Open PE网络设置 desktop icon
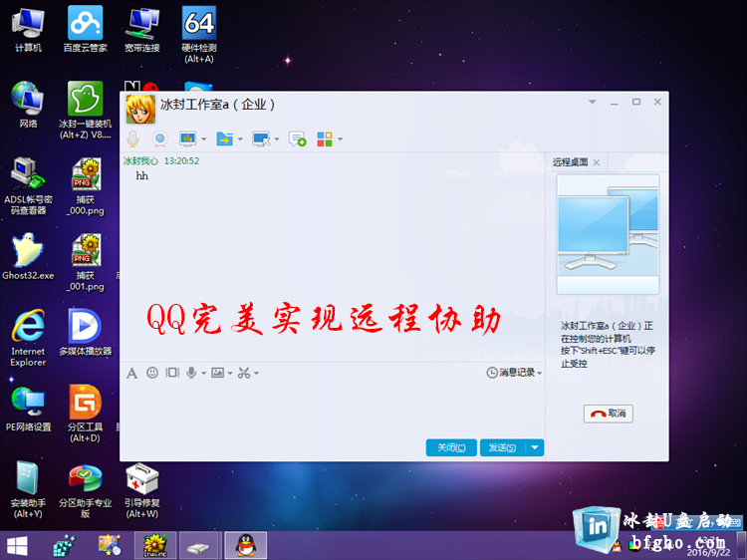 28,408
